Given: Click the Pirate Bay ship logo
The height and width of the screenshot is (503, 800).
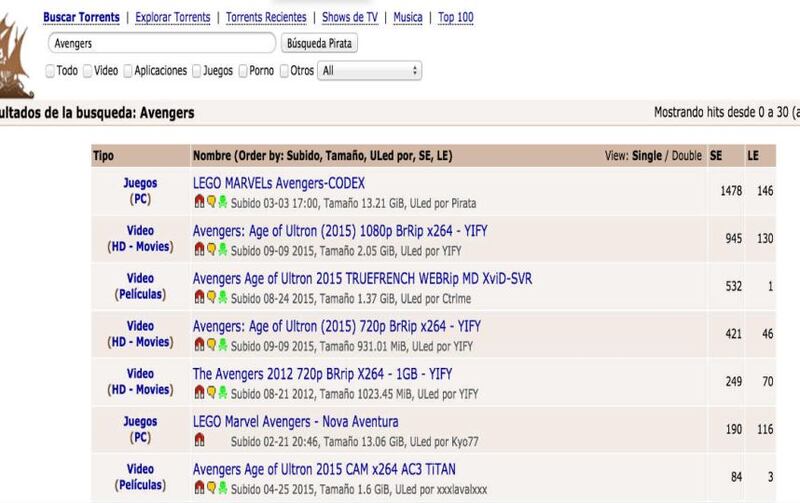Looking at the screenshot, I should pyautogui.click(x=15, y=56).
